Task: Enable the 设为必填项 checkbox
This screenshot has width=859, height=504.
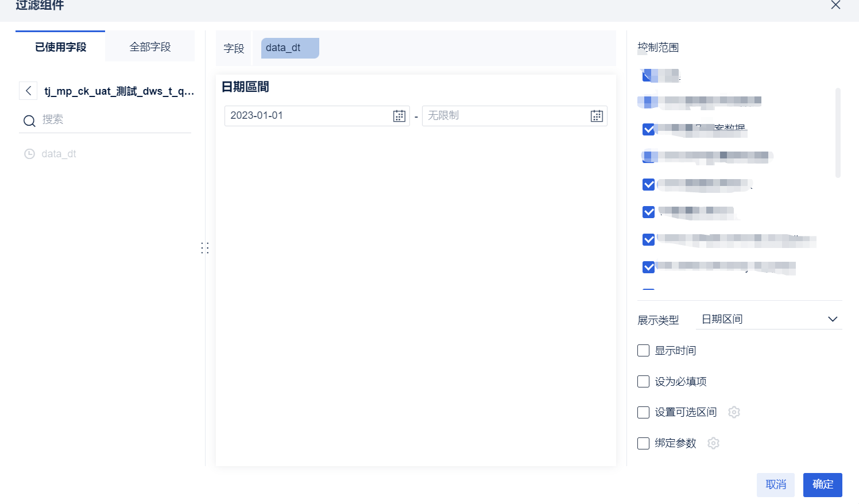Action: click(644, 382)
